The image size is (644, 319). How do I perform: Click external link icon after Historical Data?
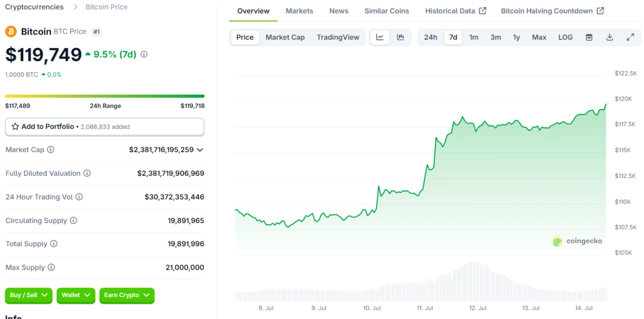[x=483, y=11]
